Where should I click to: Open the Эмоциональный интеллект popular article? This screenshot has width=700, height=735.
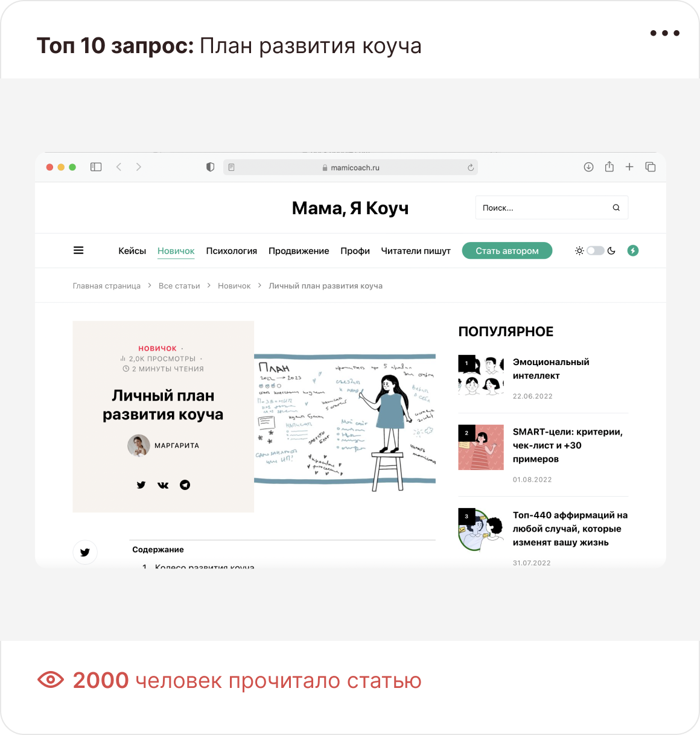tap(551, 369)
